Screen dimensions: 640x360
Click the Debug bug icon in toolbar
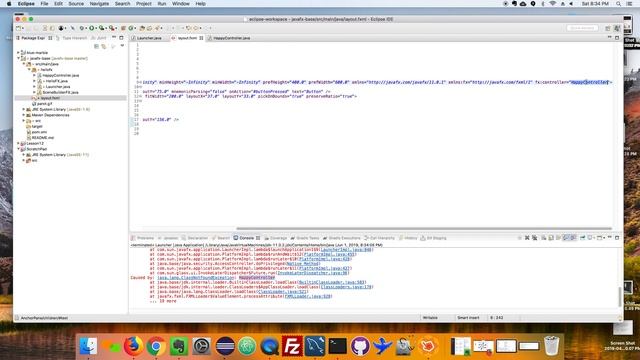[x=82, y=28]
